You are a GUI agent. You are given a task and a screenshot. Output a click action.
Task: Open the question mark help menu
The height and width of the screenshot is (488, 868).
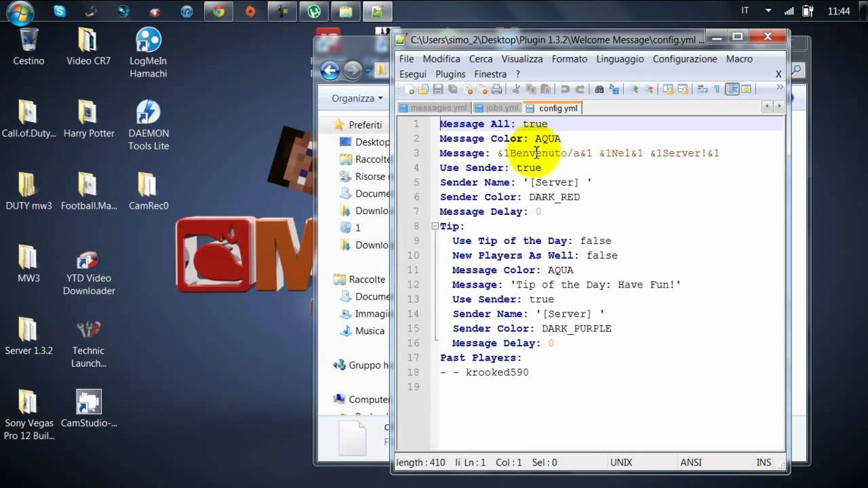click(x=517, y=74)
